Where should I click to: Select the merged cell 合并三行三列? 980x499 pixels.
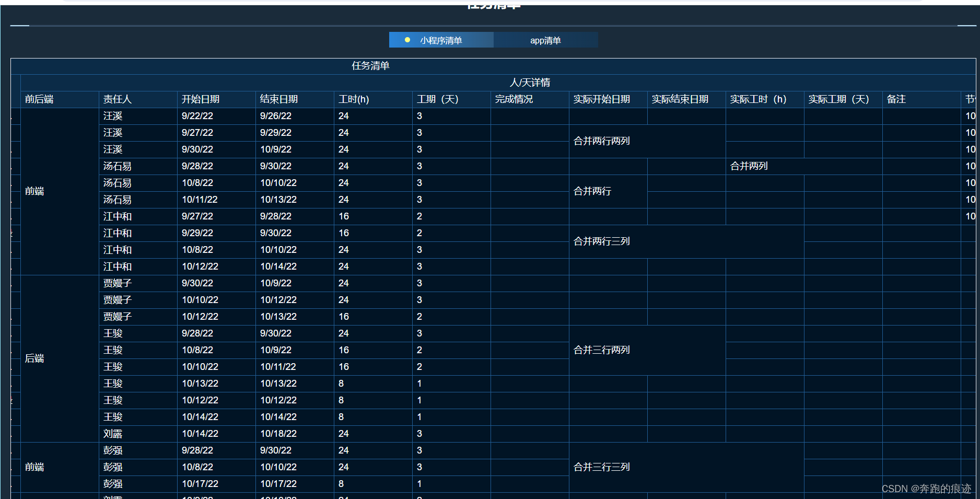coord(686,467)
